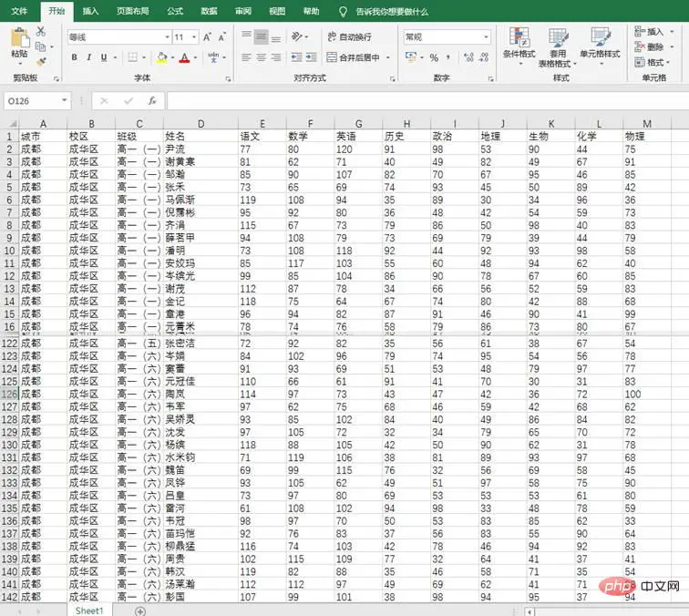This screenshot has width=689, height=616.
Task: Switch to the 数据 tab
Action: coord(210,11)
